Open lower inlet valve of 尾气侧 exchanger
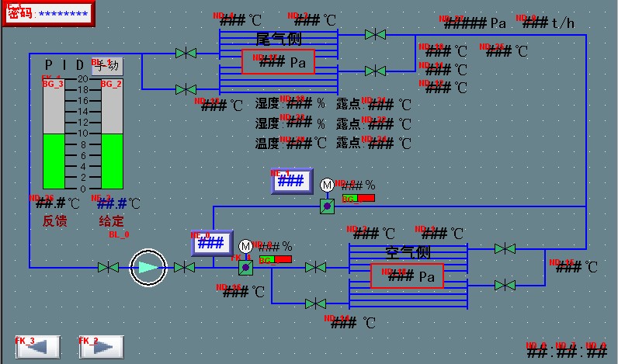 (186, 90)
